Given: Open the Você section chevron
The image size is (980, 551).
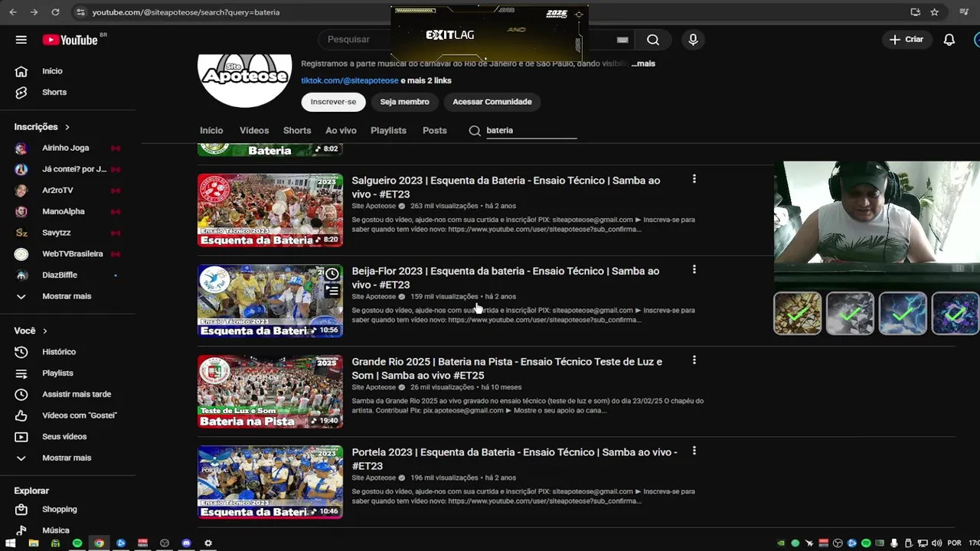Looking at the screenshot, I should [45, 331].
